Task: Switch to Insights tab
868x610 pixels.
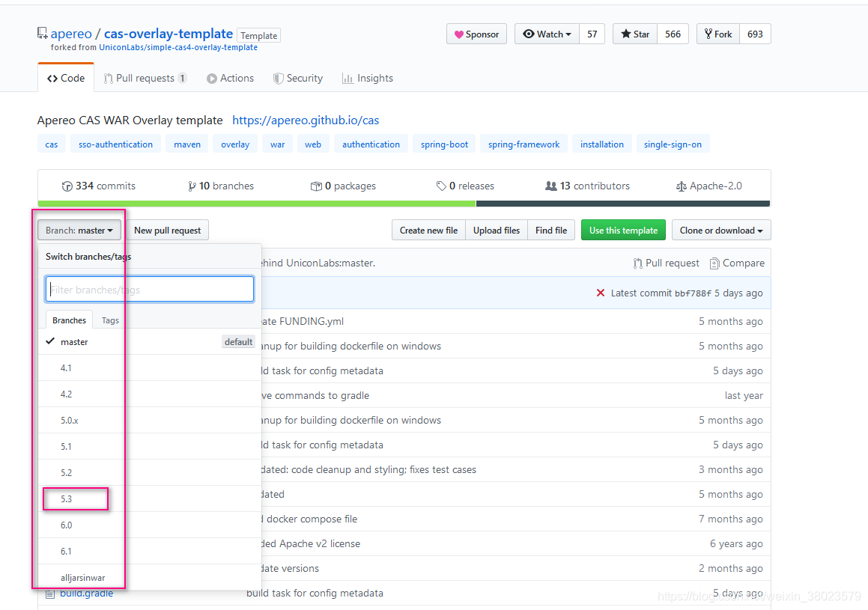Action: 368,78
